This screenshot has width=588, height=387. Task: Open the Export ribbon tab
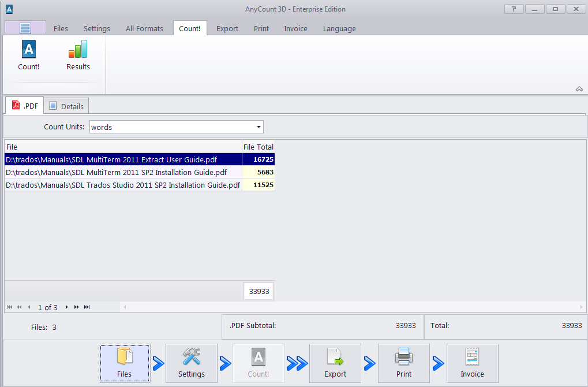pyautogui.click(x=227, y=28)
